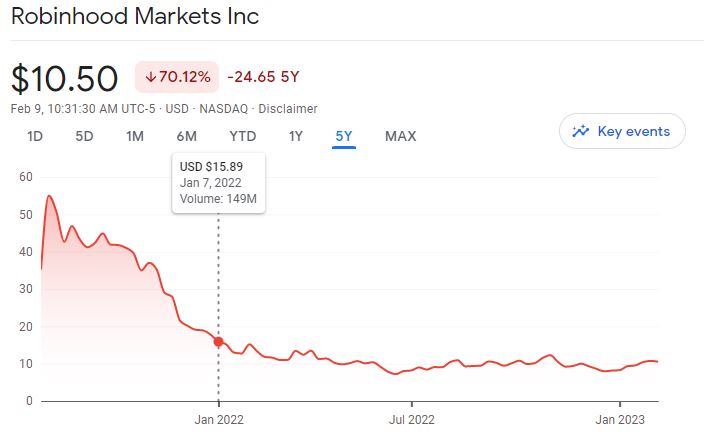This screenshot has width=704, height=446.
Task: Select the 1M time range
Action: pyautogui.click(x=135, y=136)
